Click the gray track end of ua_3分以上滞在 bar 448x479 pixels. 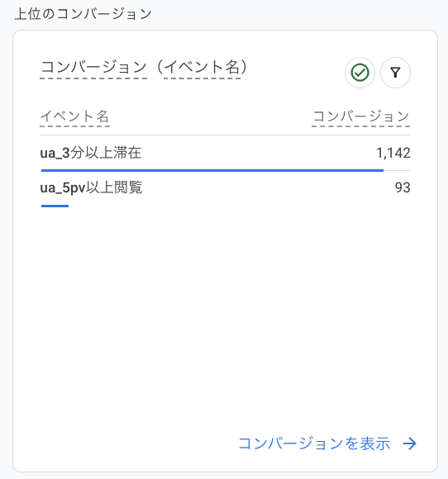click(x=397, y=170)
